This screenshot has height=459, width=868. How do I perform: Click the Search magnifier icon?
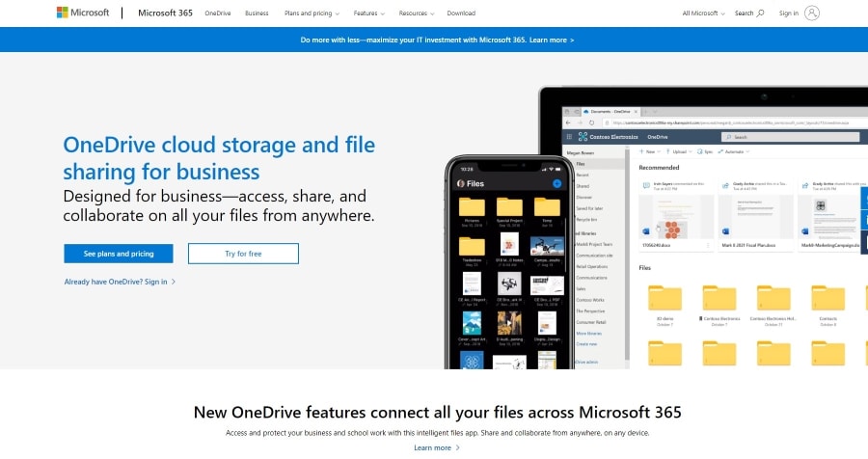[x=761, y=13]
